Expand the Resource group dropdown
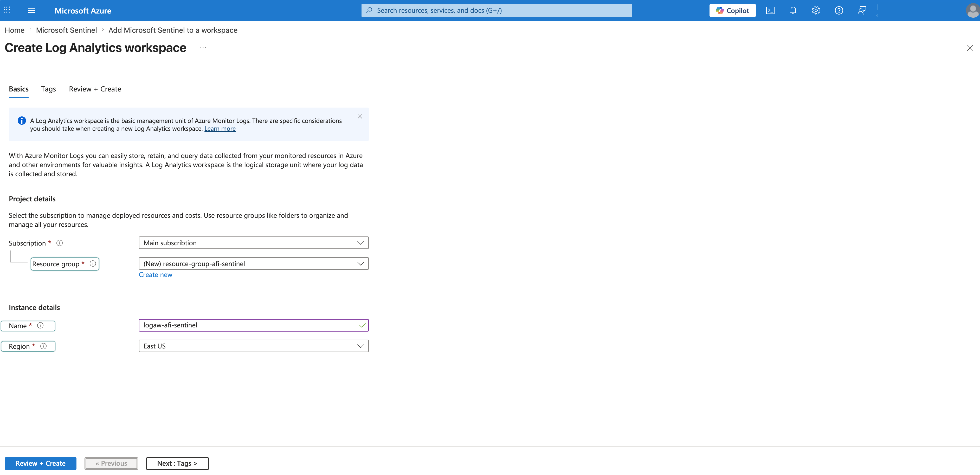This screenshot has width=980, height=475. pyautogui.click(x=254, y=264)
